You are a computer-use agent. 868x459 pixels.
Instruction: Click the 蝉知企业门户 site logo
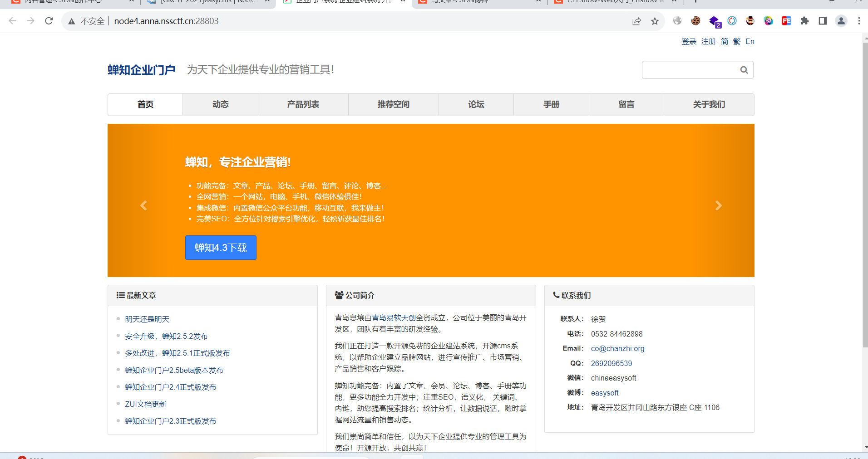[141, 70]
